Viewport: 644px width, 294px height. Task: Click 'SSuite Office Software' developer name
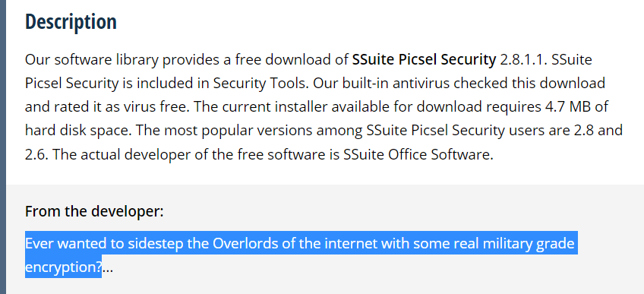point(418,155)
